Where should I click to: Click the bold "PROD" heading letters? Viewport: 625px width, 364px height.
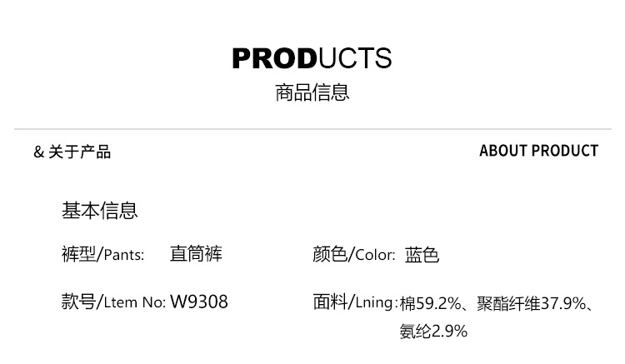[273, 58]
